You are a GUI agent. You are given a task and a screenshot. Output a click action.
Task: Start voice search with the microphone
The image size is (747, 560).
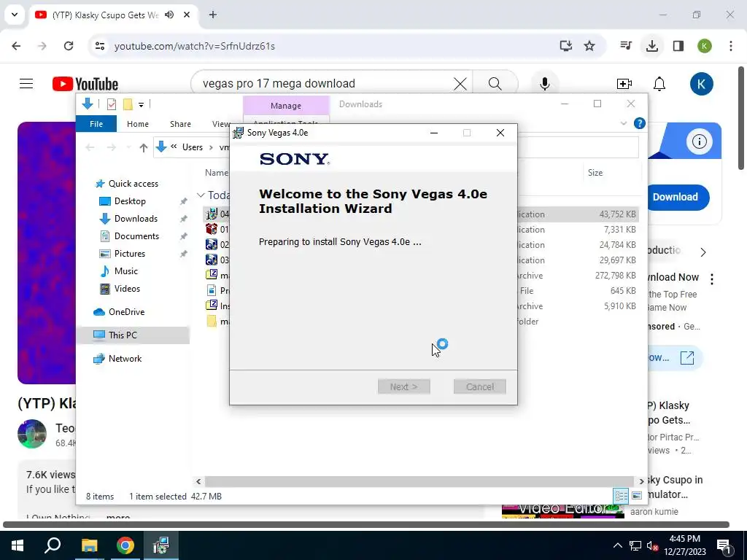(544, 84)
